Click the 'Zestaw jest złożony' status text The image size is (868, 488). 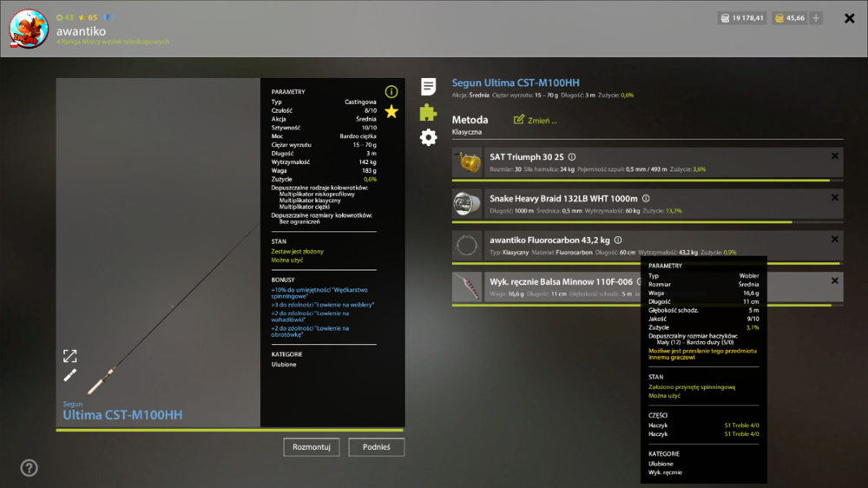tap(297, 252)
